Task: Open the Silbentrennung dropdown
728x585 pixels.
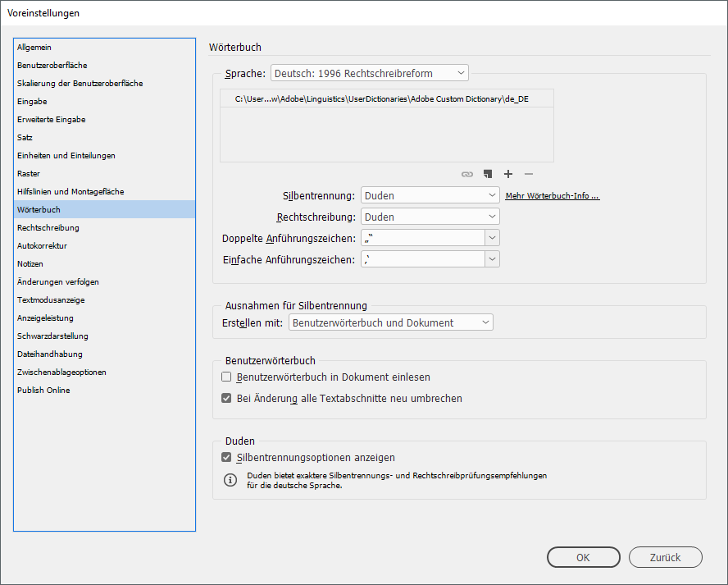Action: pos(430,195)
